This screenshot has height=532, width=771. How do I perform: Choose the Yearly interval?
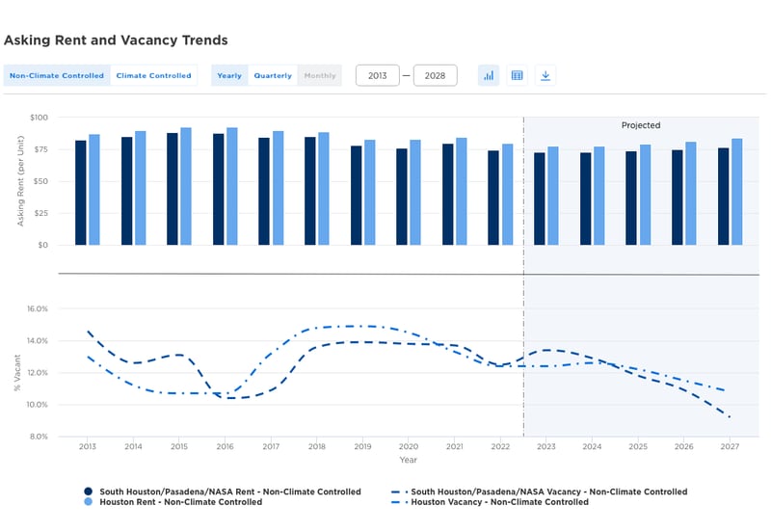(229, 76)
